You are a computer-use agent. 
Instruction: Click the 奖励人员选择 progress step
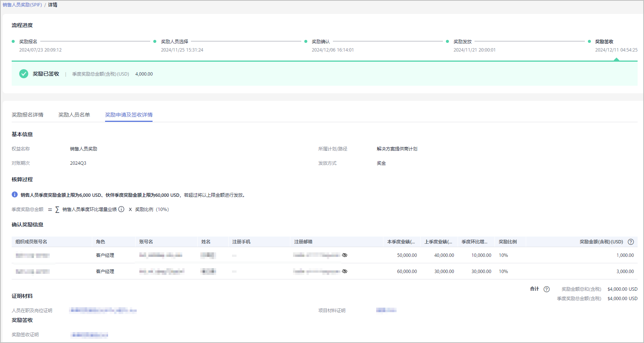174,42
